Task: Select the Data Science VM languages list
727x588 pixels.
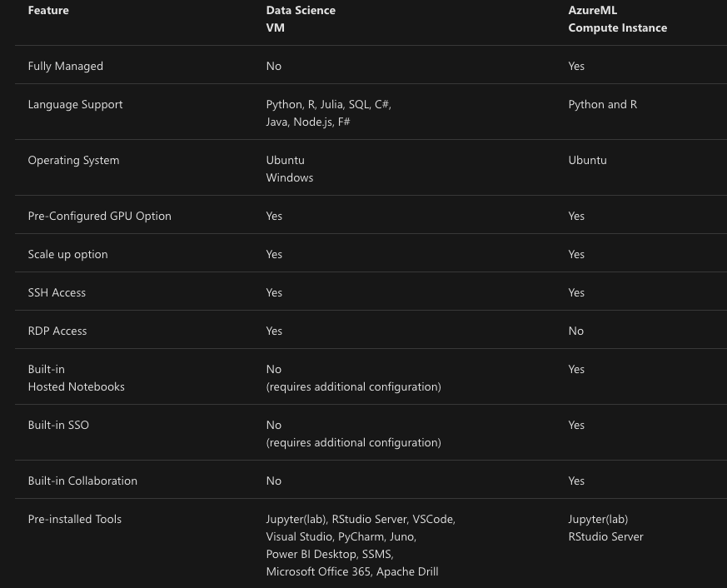Action: tap(328, 112)
